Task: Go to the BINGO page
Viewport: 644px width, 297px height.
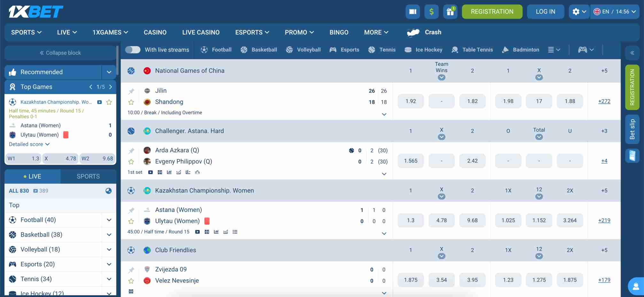Action: [339, 32]
